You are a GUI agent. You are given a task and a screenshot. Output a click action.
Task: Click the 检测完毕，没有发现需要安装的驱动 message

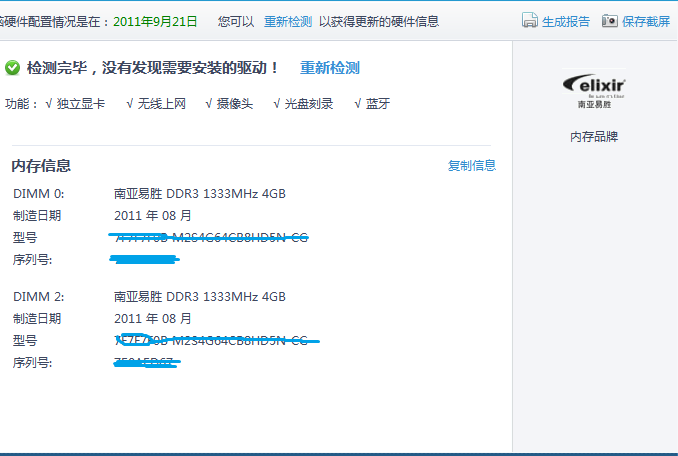tap(153, 68)
